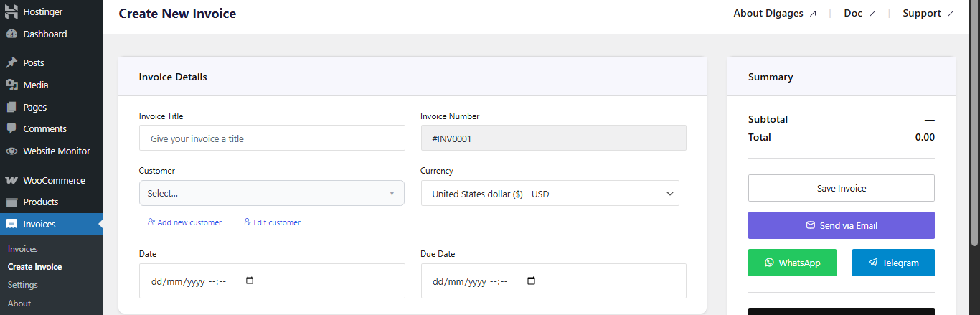Click the Invoices menu icon
This screenshot has height=315, width=980.
coord(11,224)
